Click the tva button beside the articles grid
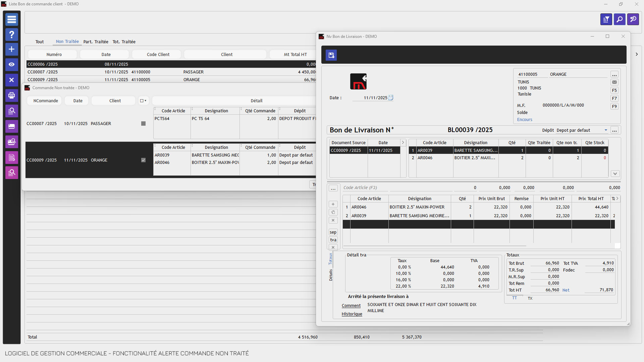 (333, 240)
